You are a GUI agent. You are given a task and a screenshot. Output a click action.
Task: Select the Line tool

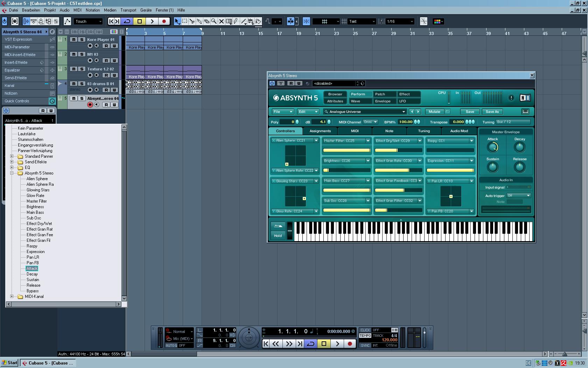click(244, 21)
